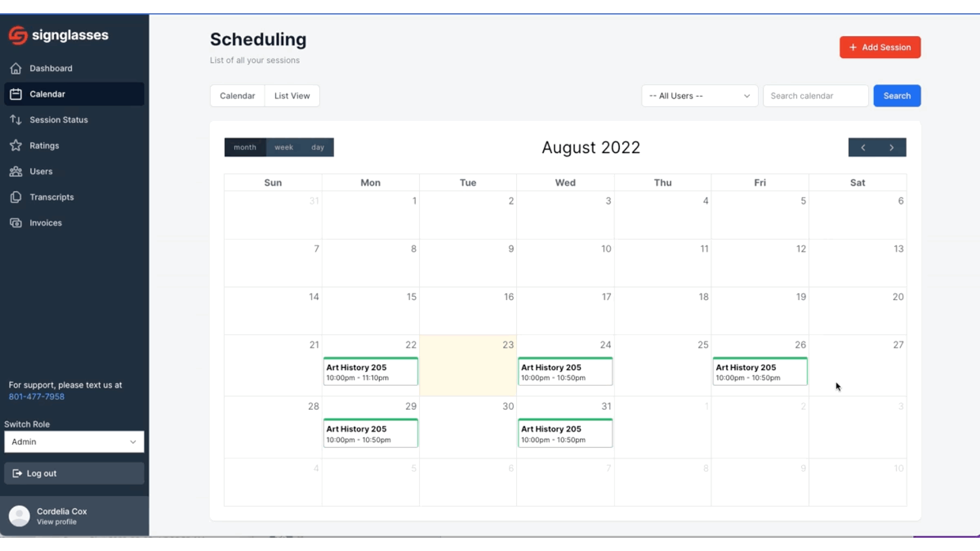This screenshot has width=980, height=551.
Task: Select the month view toggle
Action: (245, 147)
